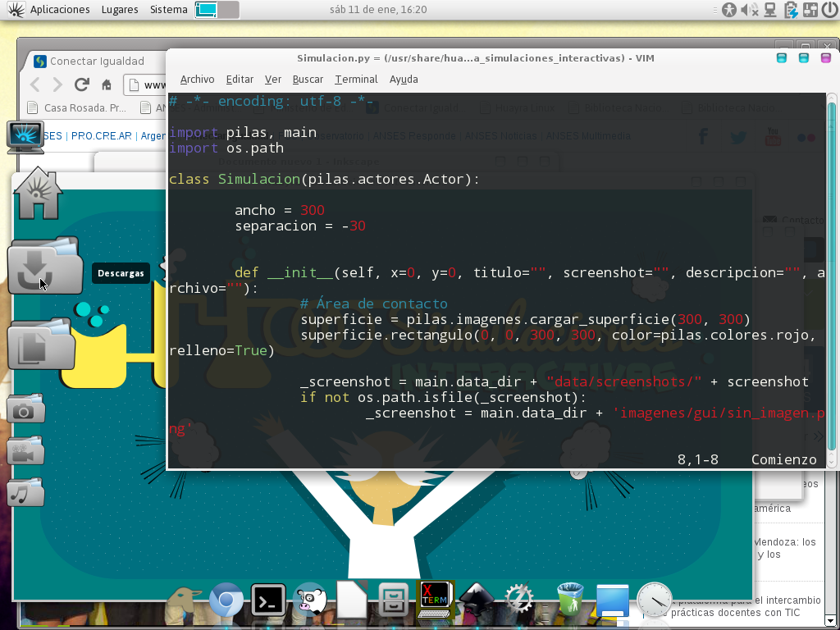Click the 'if not os.path.isfile' line
The height and width of the screenshot is (630, 840).
coord(443,398)
